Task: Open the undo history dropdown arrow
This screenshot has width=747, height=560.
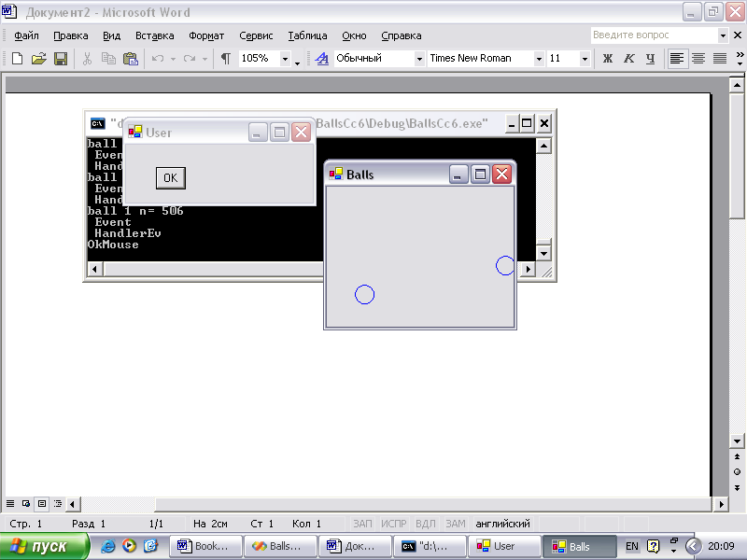Action: pyautogui.click(x=173, y=59)
